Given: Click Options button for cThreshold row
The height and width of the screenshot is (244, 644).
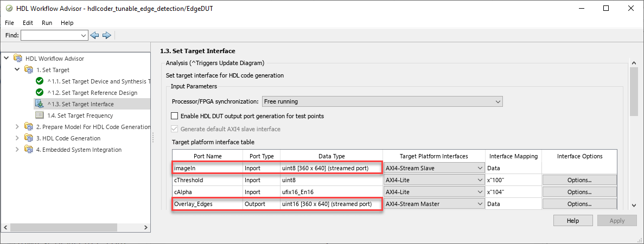Looking at the screenshot, I should pyautogui.click(x=579, y=180).
